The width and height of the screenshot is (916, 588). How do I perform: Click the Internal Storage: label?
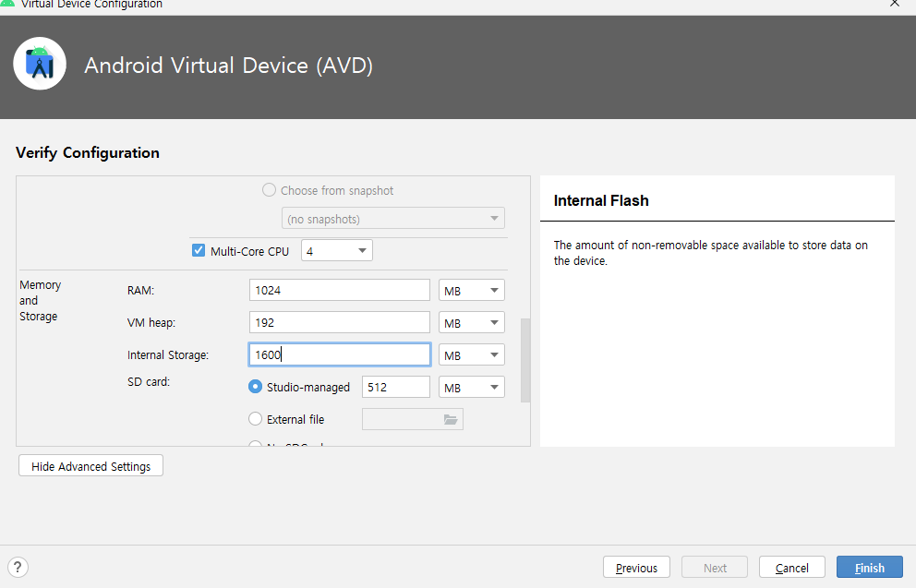click(168, 355)
